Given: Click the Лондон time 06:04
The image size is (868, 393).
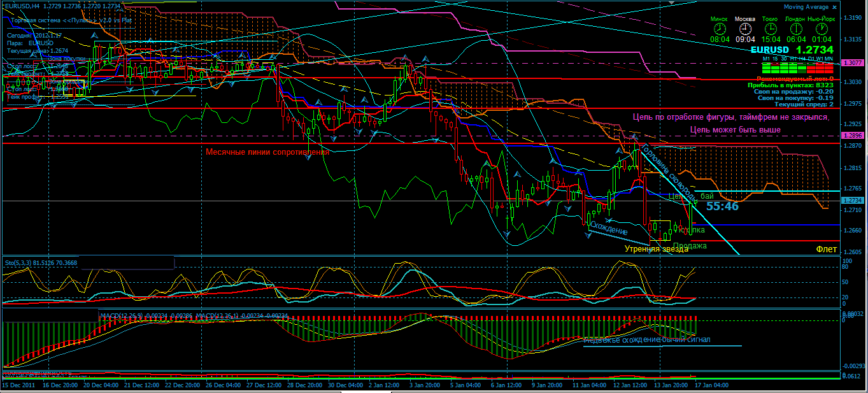Looking at the screenshot, I should 795,39.
